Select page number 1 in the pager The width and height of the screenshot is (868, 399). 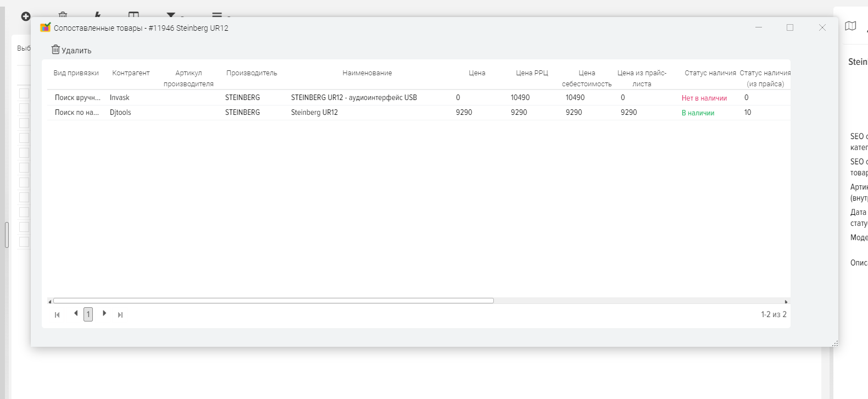tap(88, 314)
